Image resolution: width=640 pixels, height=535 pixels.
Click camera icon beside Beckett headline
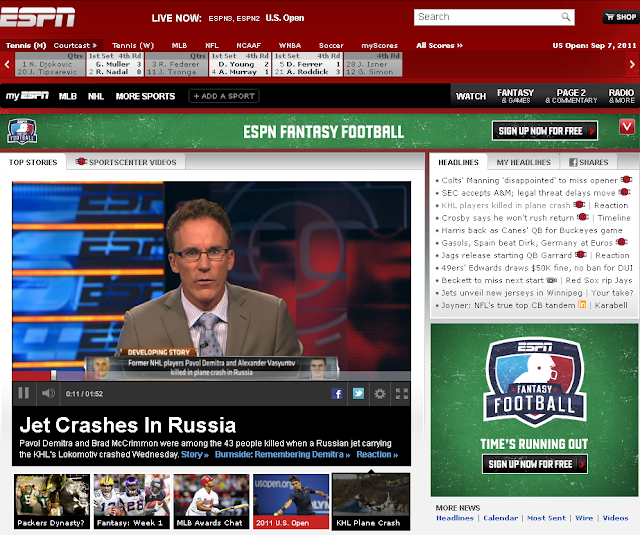551,280
